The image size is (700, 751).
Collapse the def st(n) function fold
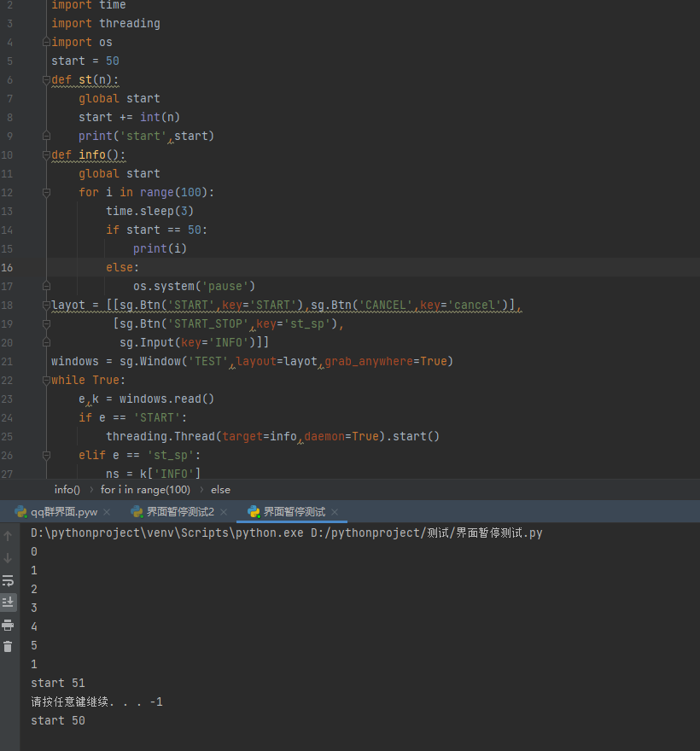pos(46,80)
